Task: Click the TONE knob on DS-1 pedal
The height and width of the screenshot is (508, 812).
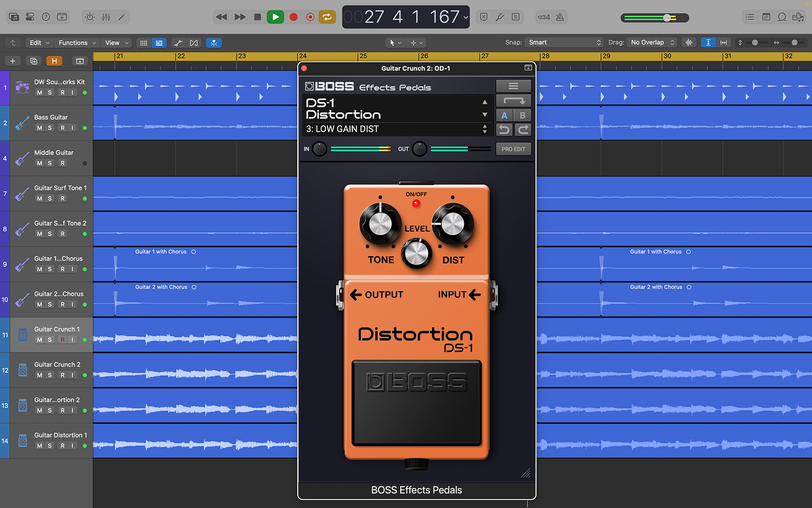Action: [x=380, y=224]
